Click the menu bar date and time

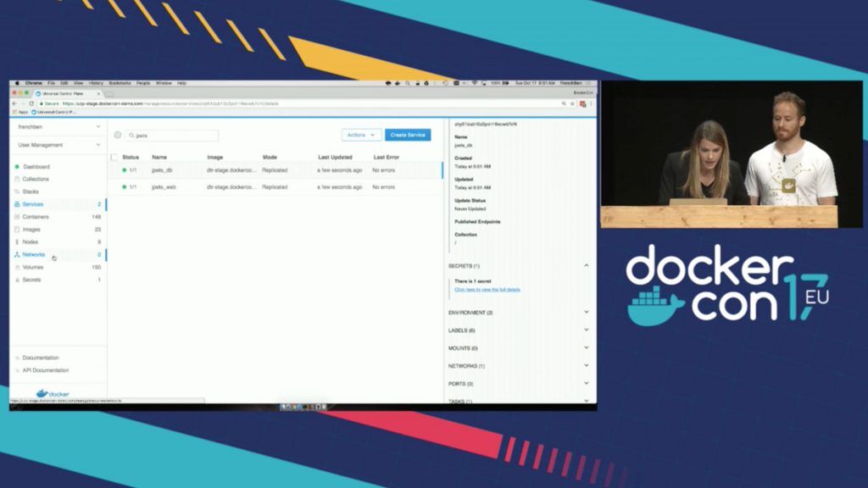(x=535, y=83)
